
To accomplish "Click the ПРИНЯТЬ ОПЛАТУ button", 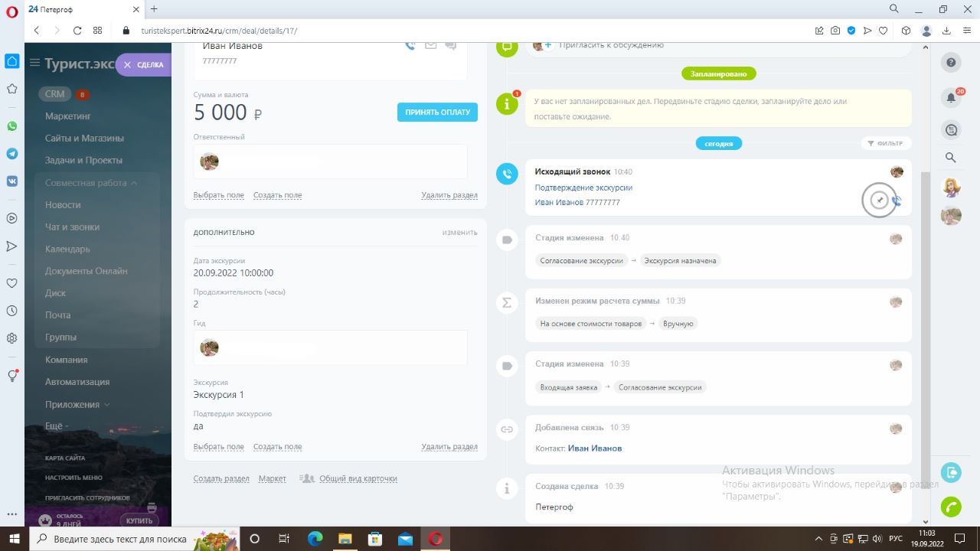I will pos(437,112).
